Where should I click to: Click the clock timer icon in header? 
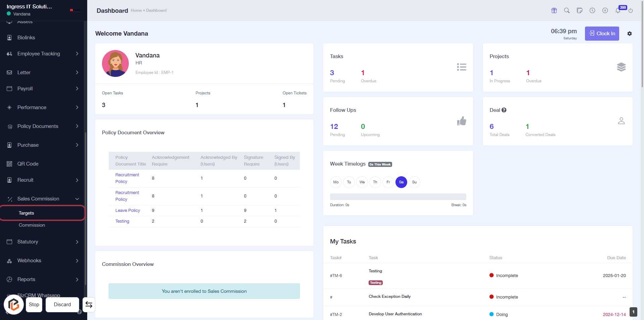[x=592, y=10]
